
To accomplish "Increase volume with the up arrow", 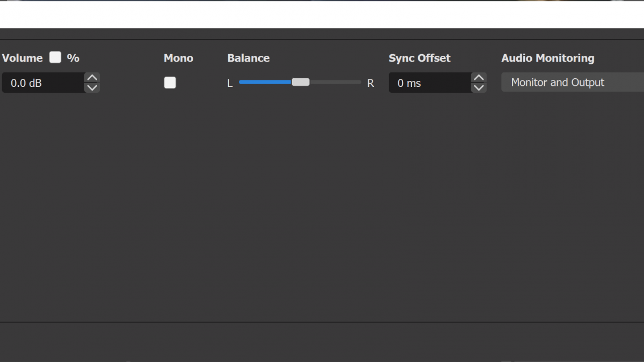I will (92, 78).
